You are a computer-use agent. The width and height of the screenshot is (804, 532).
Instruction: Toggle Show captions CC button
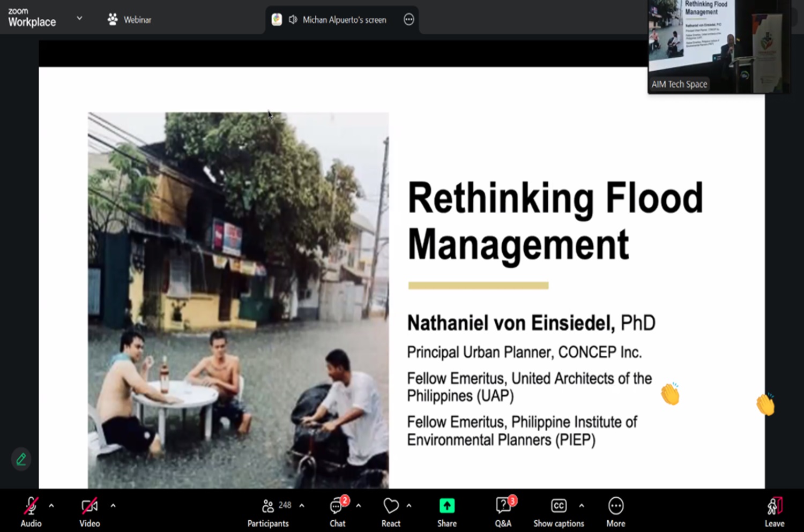coord(559,506)
